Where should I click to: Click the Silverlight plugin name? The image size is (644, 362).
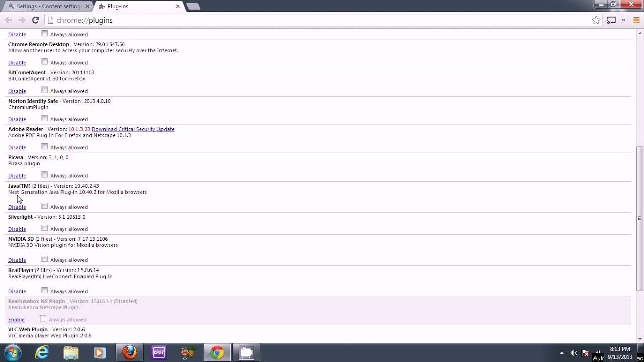click(20, 217)
